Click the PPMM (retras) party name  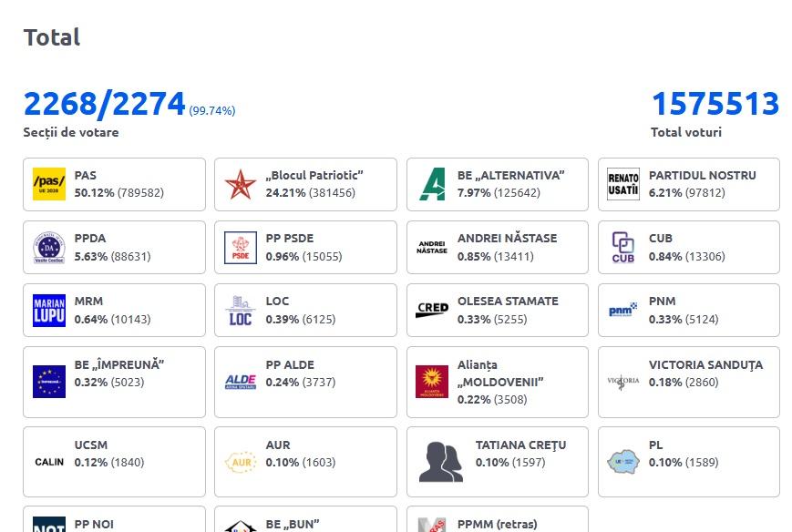[498, 525]
